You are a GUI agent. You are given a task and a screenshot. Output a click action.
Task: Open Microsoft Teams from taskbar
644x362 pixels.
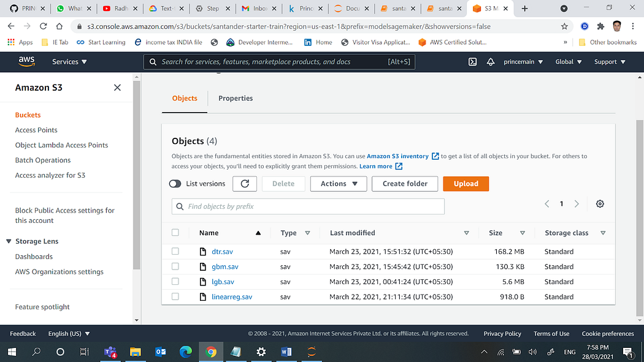[x=110, y=352]
